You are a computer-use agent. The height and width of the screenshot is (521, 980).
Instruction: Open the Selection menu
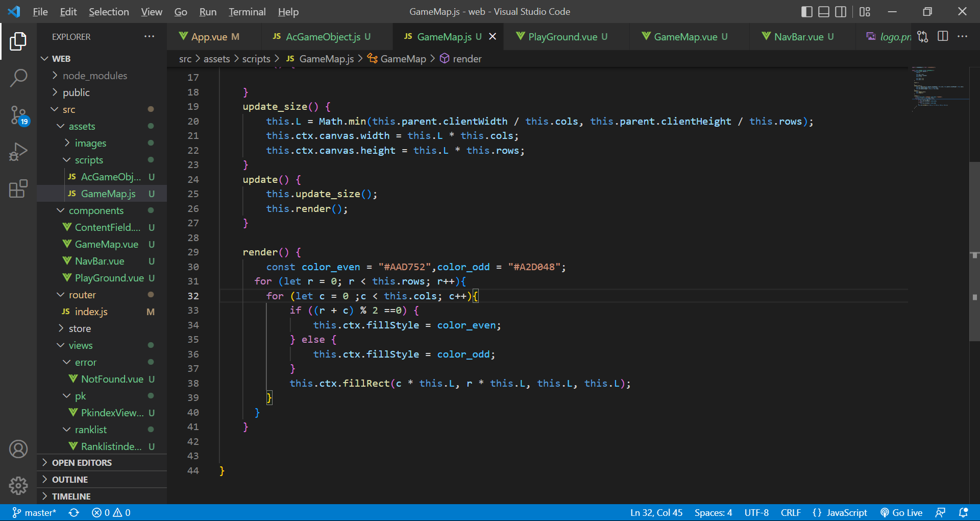pyautogui.click(x=109, y=11)
